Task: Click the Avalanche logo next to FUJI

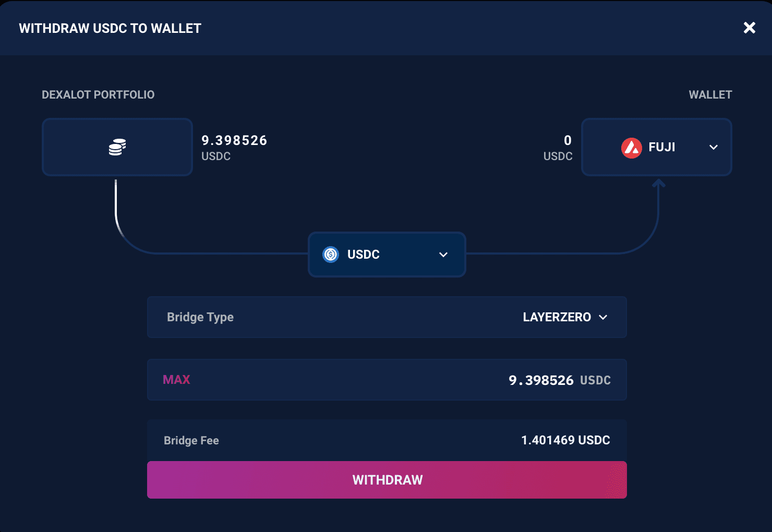Action: pos(631,148)
